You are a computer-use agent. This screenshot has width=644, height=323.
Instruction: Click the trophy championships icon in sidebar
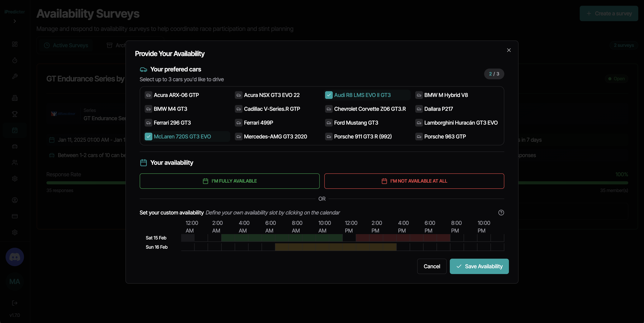pos(15,114)
